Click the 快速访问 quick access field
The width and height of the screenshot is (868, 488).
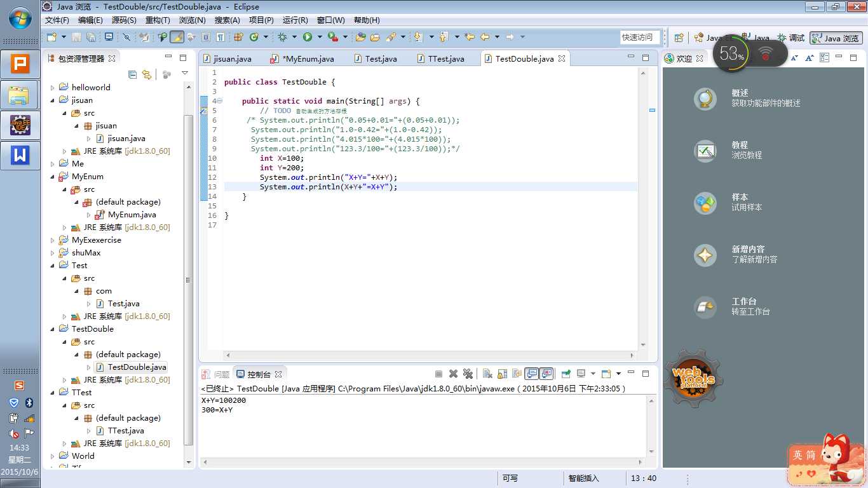[639, 37]
